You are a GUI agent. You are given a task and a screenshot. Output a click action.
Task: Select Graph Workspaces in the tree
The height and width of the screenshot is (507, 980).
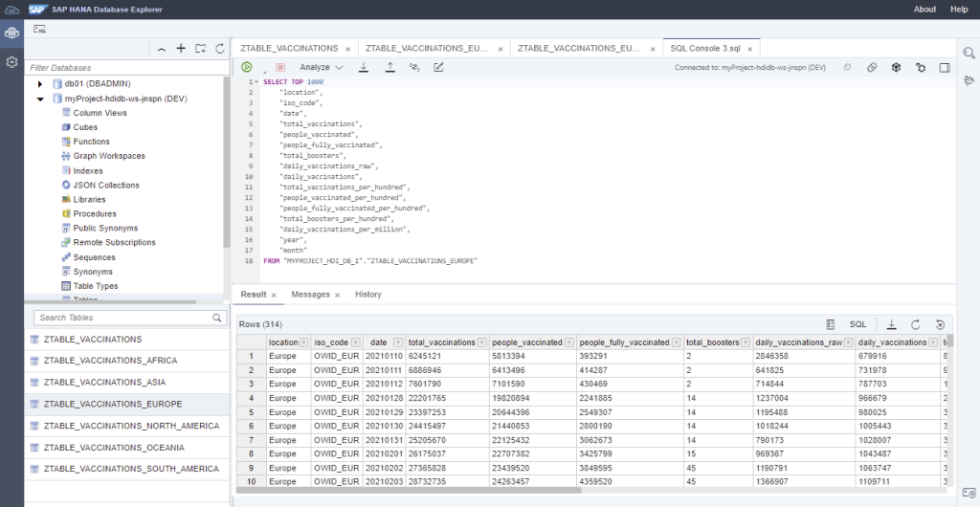[x=109, y=156]
